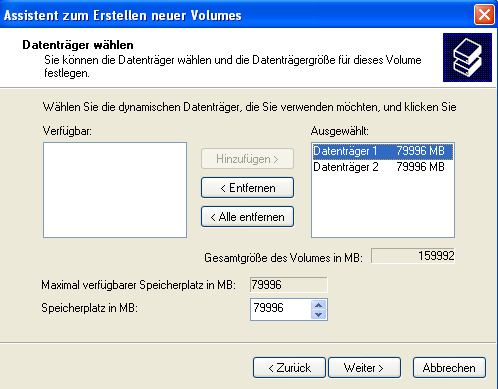The height and width of the screenshot is (389, 498).
Task: Click the disabled Hinzufügen button
Action: [x=247, y=159]
